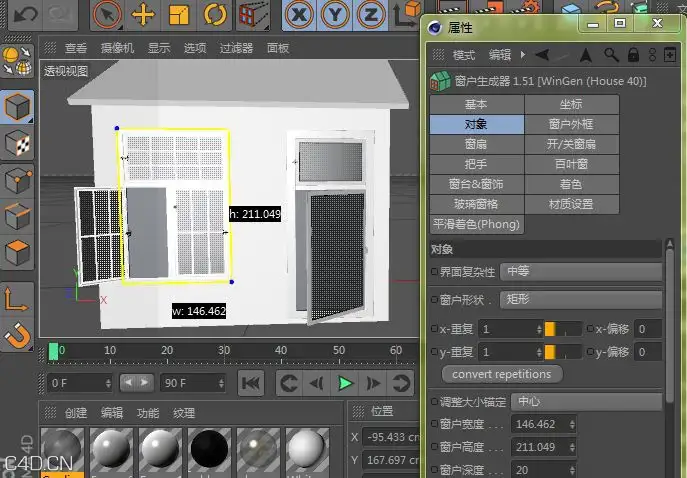Open the 界面复杂性 dropdown
Screen dimensions: 687x478
pos(581,272)
